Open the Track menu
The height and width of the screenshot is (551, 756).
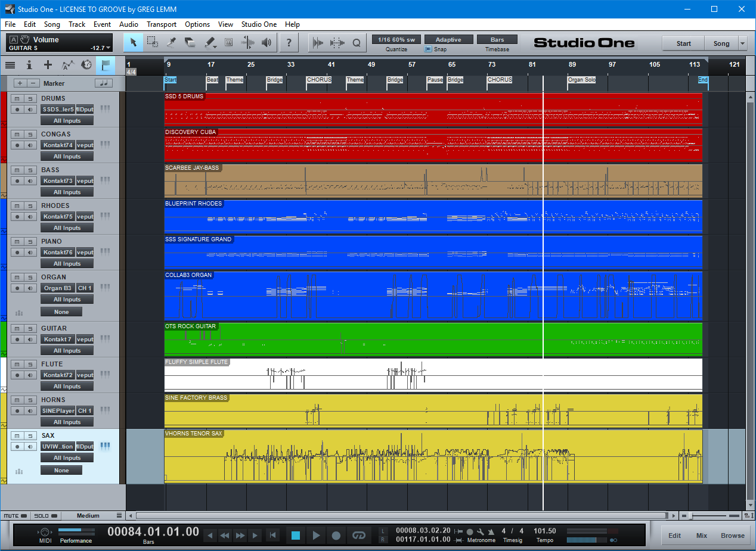77,24
